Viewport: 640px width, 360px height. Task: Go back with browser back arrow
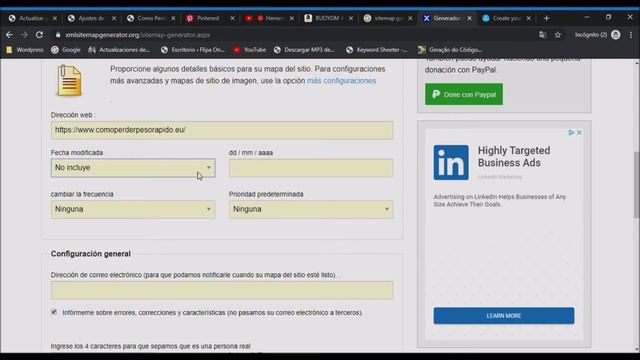9,35
